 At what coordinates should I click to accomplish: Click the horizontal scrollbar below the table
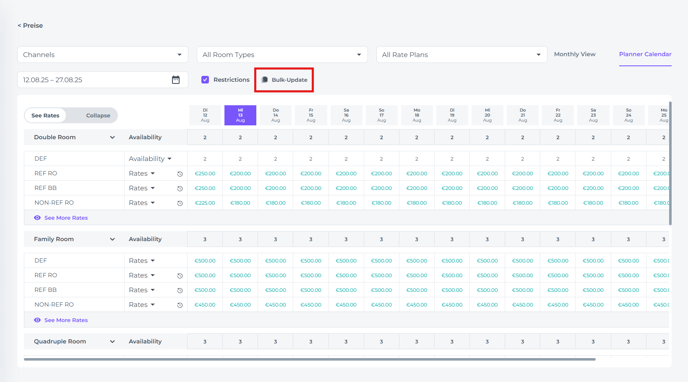pyautogui.click(x=310, y=359)
